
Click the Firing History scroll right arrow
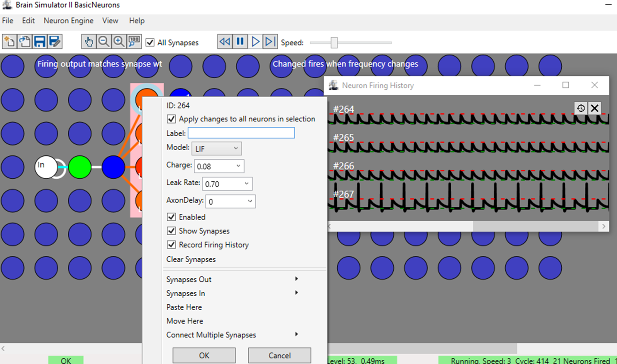[604, 226]
